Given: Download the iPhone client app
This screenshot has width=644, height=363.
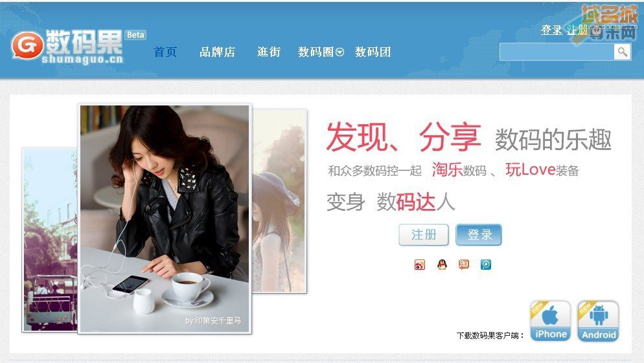Looking at the screenshot, I should point(550,321).
